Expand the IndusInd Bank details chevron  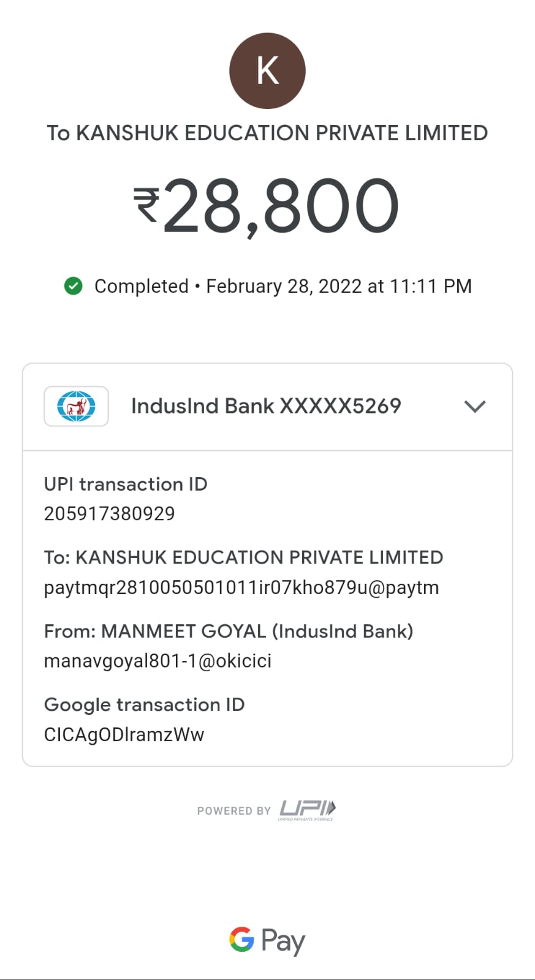pyautogui.click(x=475, y=406)
